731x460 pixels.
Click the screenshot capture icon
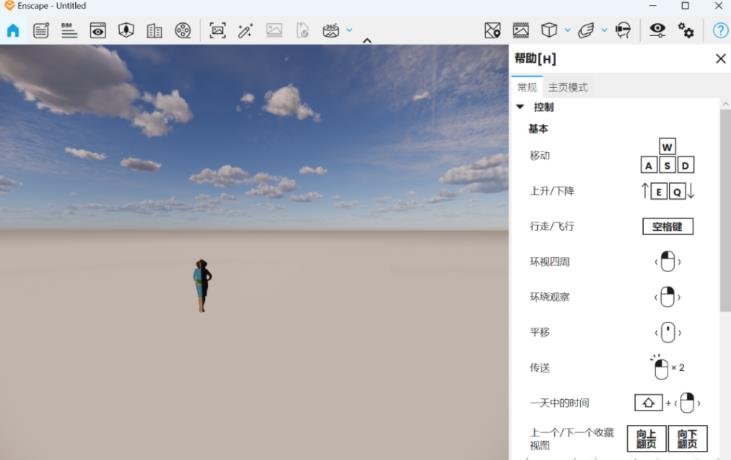coord(218,30)
